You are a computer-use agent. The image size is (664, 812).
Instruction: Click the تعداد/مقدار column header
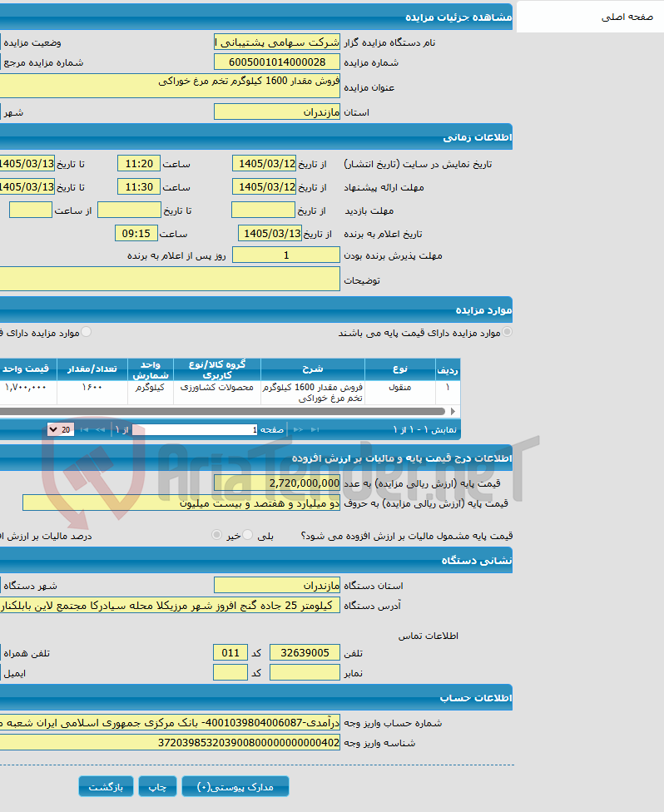[92, 369]
